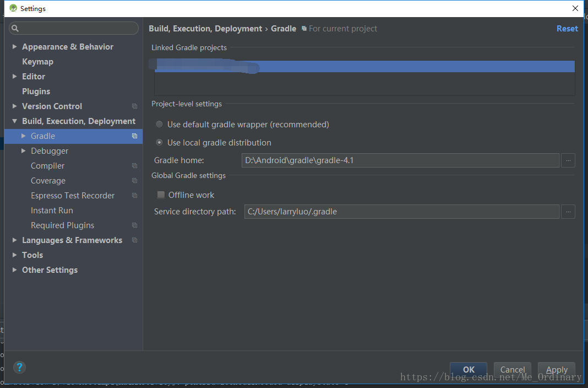This screenshot has height=388, width=588.
Task: Click the project icon beside 'For current project'
Action: (304, 29)
